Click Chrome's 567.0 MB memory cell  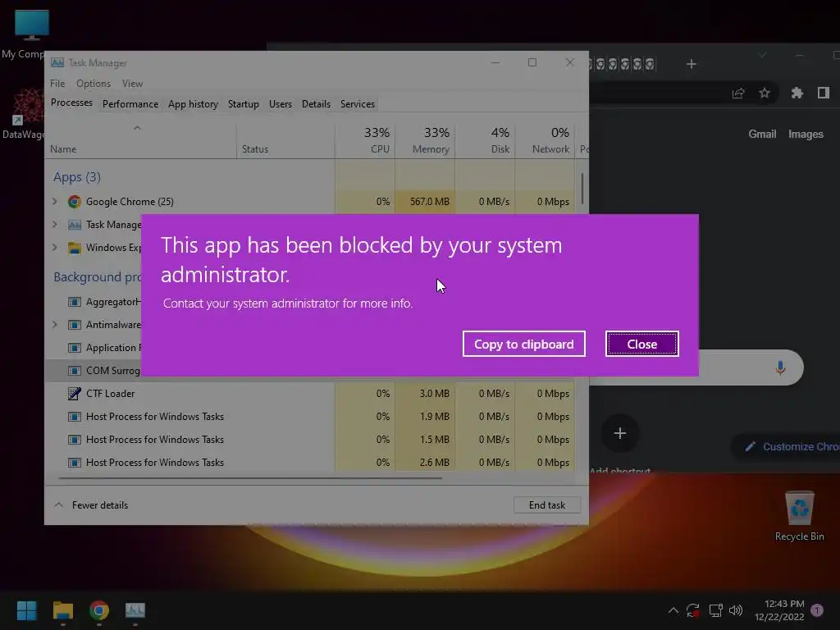click(x=426, y=202)
